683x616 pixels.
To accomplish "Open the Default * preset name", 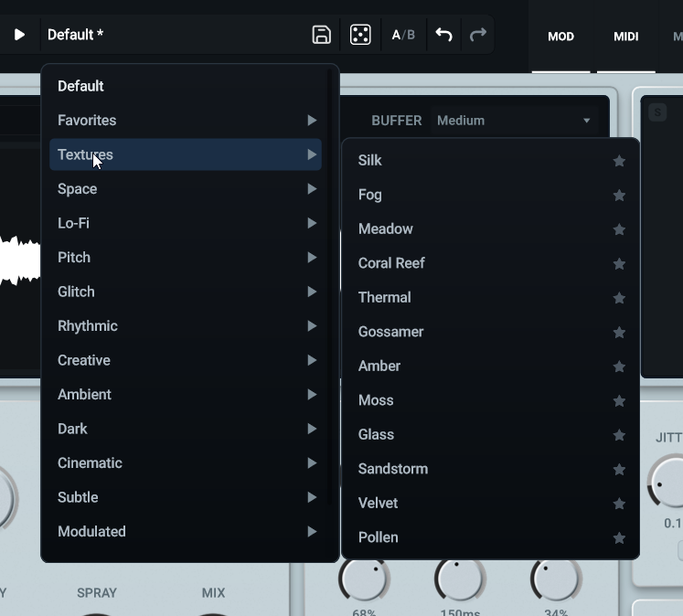I will click(75, 35).
